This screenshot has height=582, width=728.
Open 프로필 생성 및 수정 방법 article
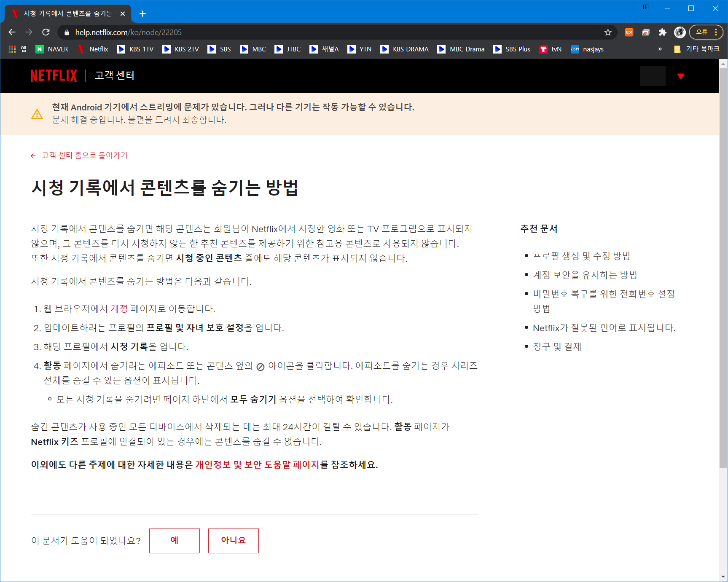581,256
